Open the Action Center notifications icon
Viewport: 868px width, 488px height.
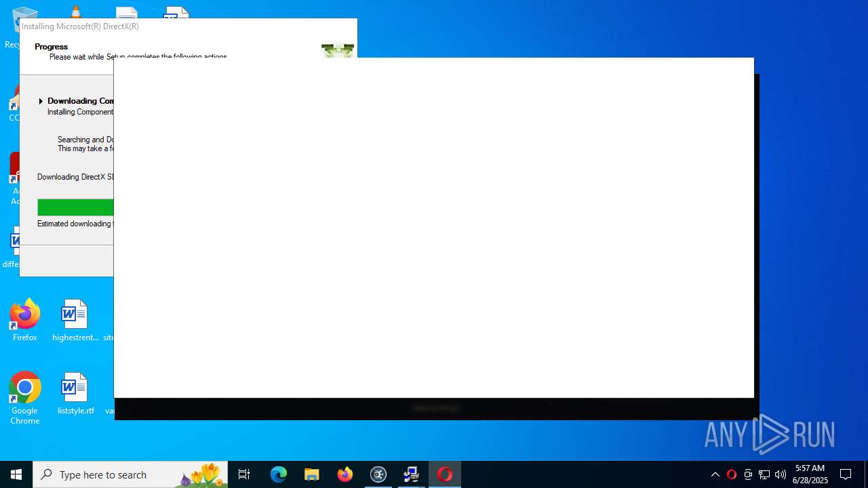(x=846, y=474)
